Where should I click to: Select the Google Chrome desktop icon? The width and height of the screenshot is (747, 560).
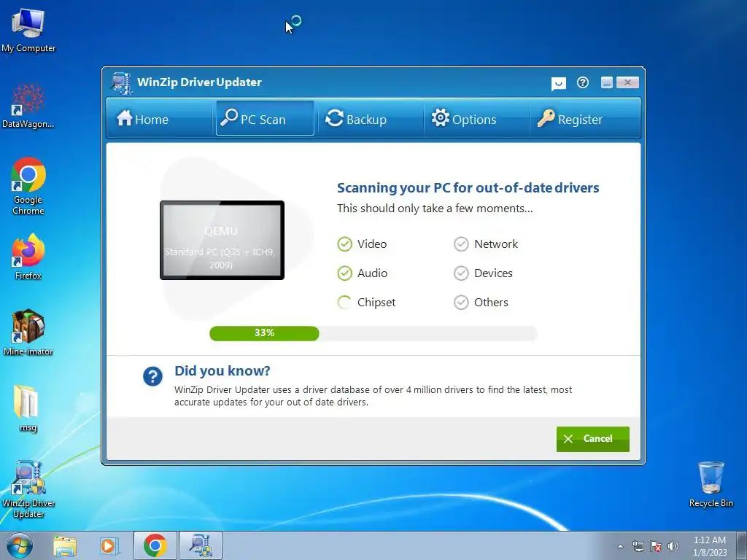point(28,186)
